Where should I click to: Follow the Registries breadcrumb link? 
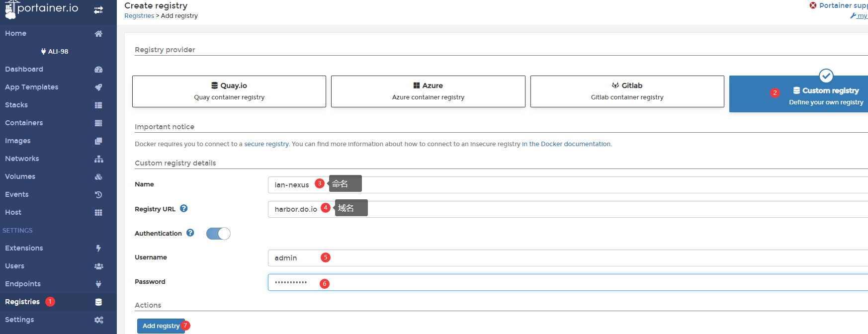(139, 16)
